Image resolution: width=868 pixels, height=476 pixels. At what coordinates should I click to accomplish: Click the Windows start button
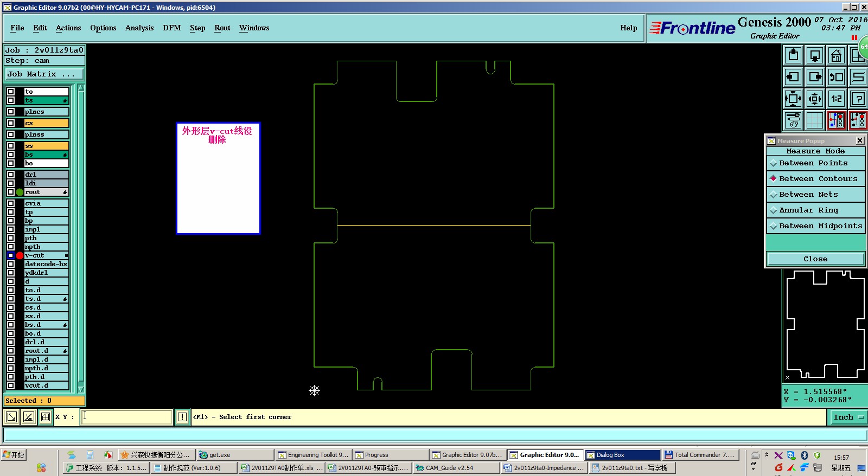(x=14, y=455)
